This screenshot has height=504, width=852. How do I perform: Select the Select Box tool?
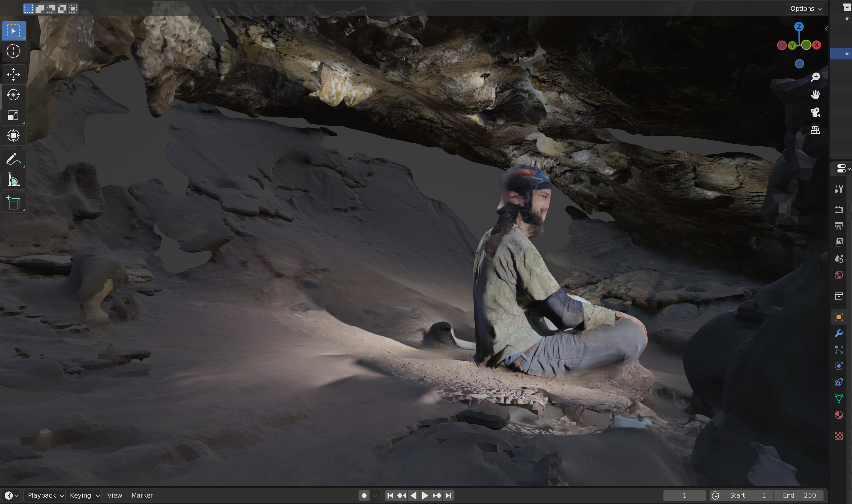pos(14,31)
